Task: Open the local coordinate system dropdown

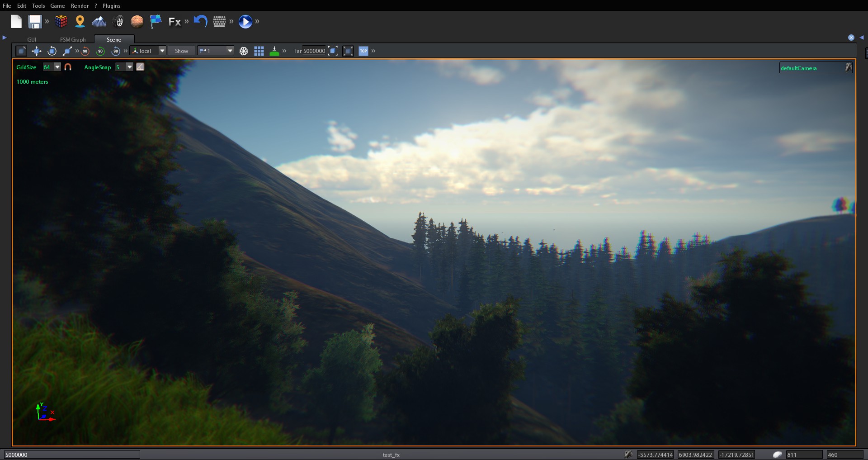Action: 161,51
